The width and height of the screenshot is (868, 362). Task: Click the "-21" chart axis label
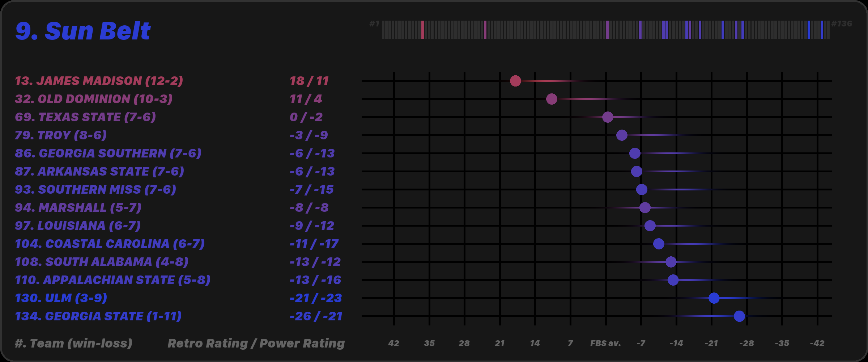tap(711, 343)
